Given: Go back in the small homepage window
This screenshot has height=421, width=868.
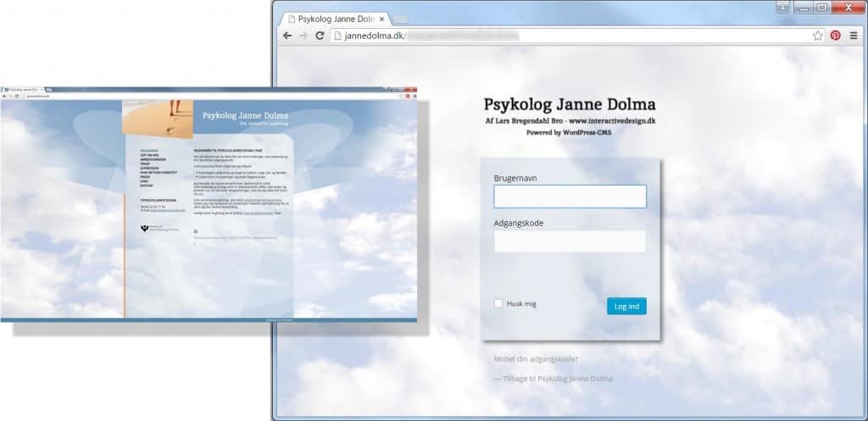Looking at the screenshot, I should pos(4,97).
